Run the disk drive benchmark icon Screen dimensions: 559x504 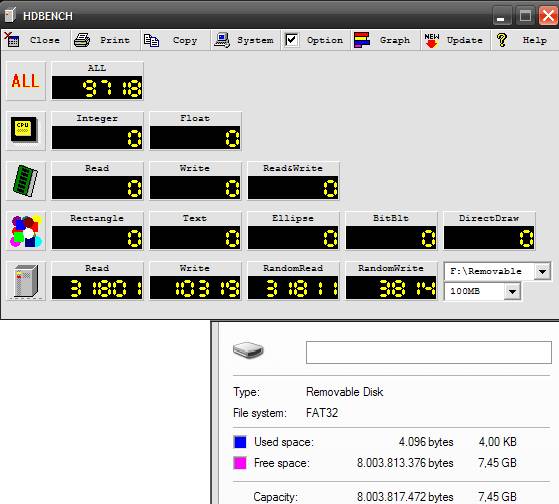coord(26,281)
